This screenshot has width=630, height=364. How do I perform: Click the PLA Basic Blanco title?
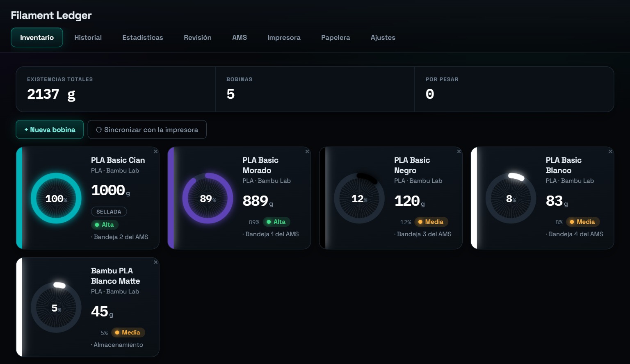tap(564, 165)
